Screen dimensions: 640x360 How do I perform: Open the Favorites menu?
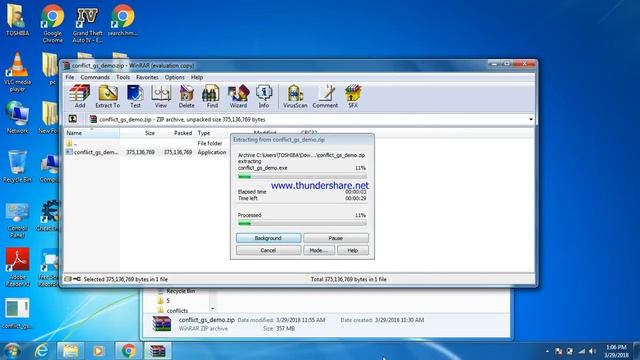147,77
